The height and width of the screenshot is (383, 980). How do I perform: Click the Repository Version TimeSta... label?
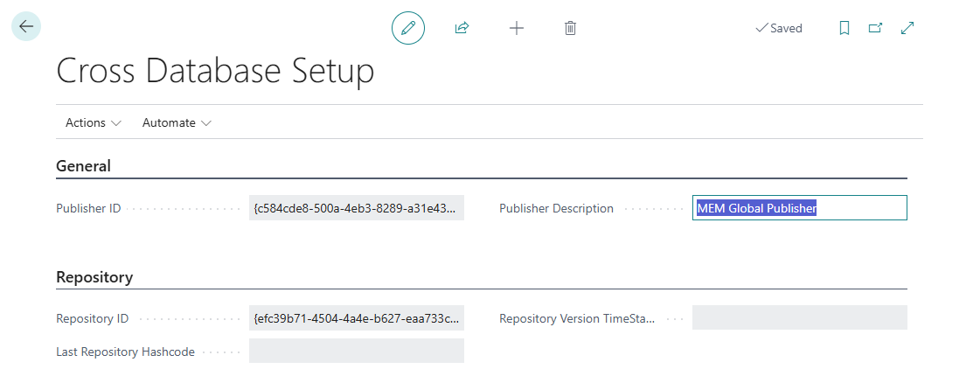[577, 319]
